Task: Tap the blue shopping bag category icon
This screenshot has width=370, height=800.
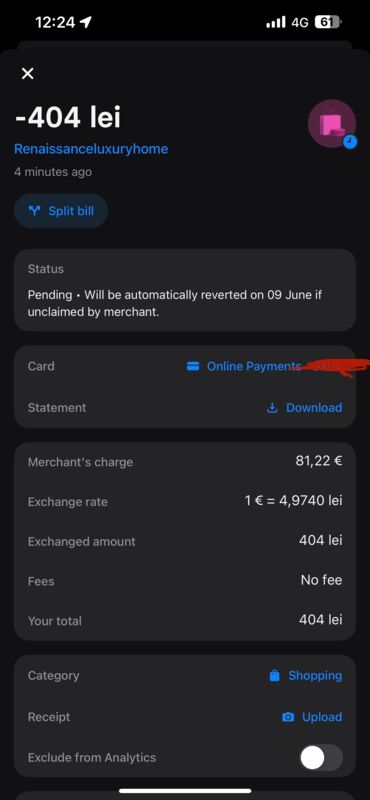Action: click(275, 676)
